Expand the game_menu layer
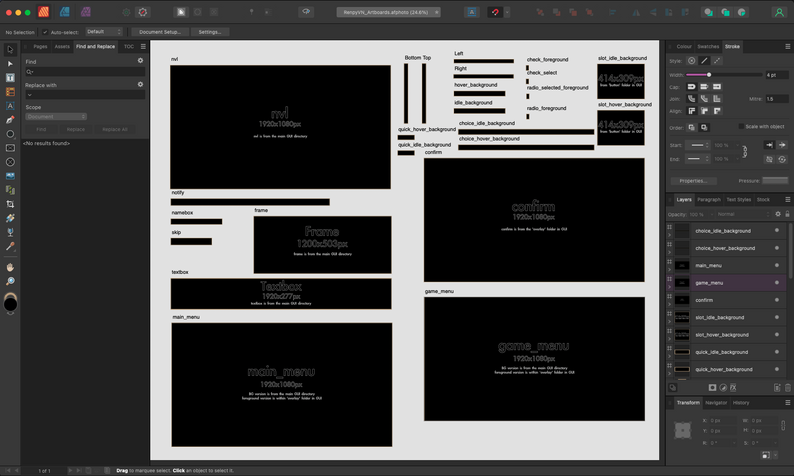Screen dimensions: 794x476 pos(669,287)
